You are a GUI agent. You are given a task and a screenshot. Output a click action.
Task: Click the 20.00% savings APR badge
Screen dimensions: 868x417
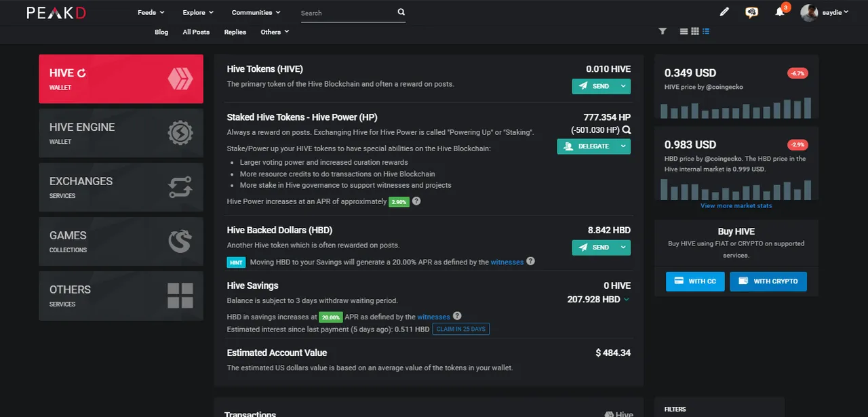point(331,317)
